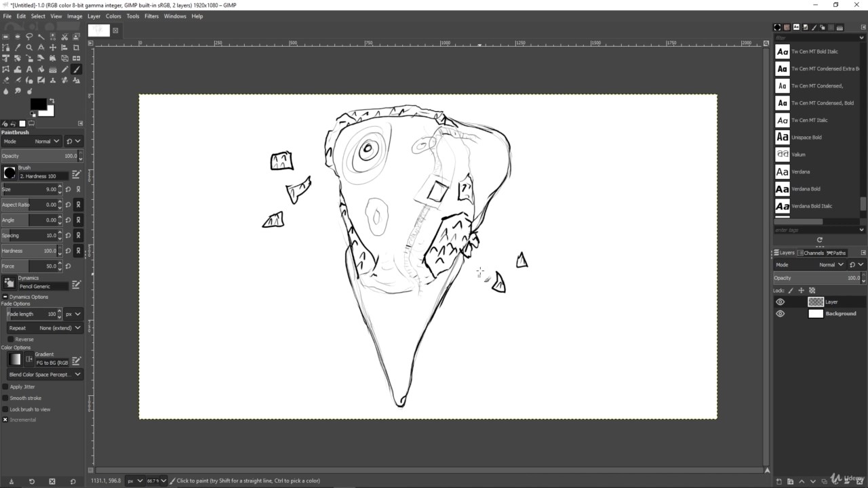Enable the Smooth stroke checkbox
The image size is (868, 488).
tap(5, 398)
